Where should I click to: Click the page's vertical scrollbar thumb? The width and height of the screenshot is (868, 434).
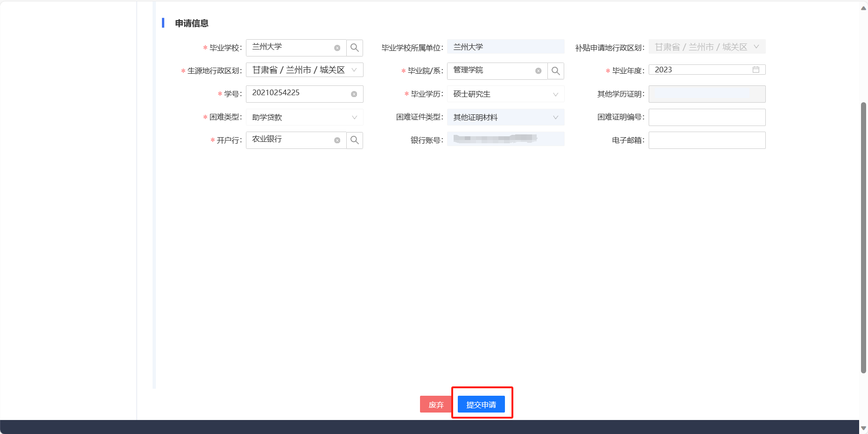click(x=863, y=238)
